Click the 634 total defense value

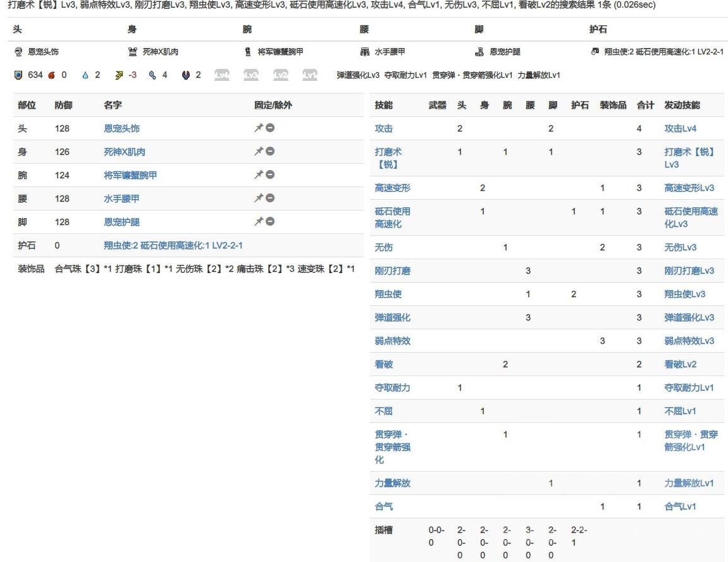[35, 75]
